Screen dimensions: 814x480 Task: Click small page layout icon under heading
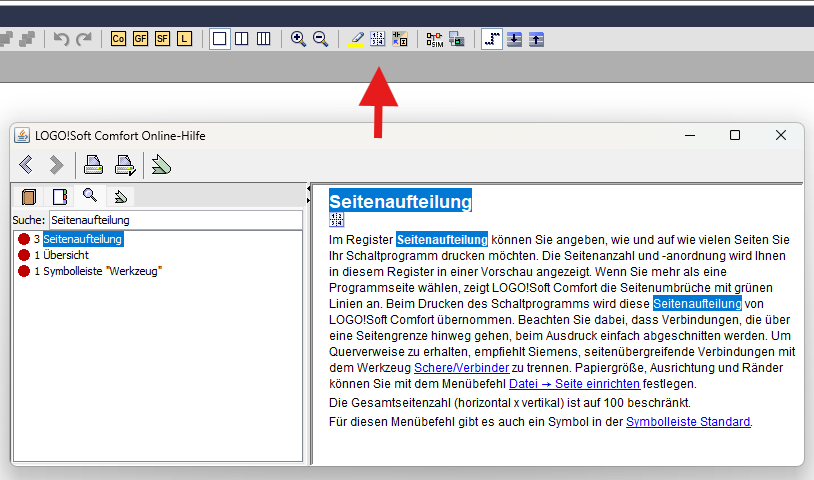336,220
